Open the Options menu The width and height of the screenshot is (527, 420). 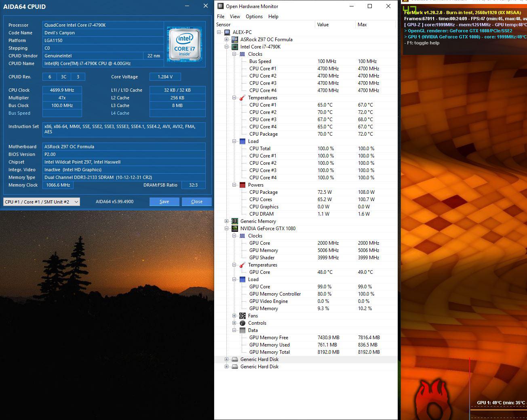pyautogui.click(x=254, y=17)
